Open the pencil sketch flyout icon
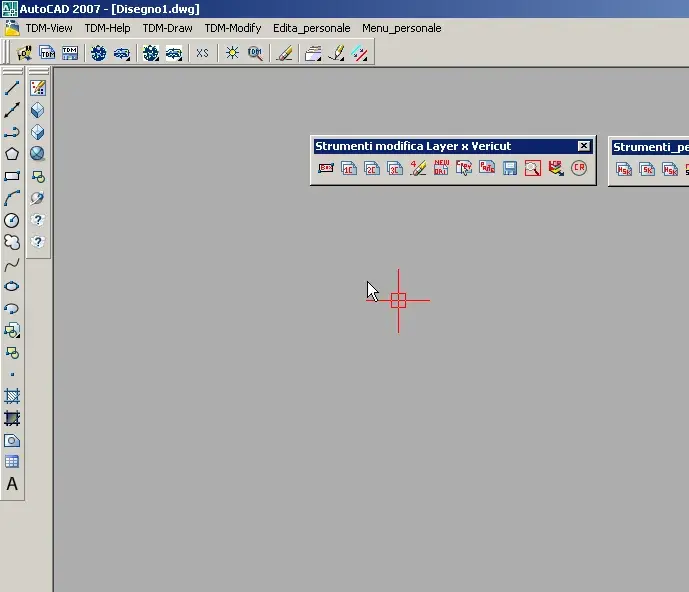The height and width of the screenshot is (592, 689). [x=336, y=53]
